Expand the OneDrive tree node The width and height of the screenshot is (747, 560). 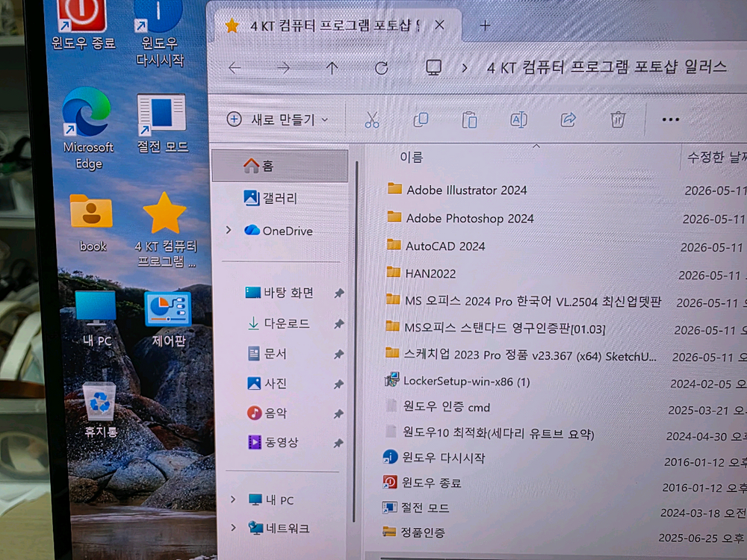(x=229, y=231)
